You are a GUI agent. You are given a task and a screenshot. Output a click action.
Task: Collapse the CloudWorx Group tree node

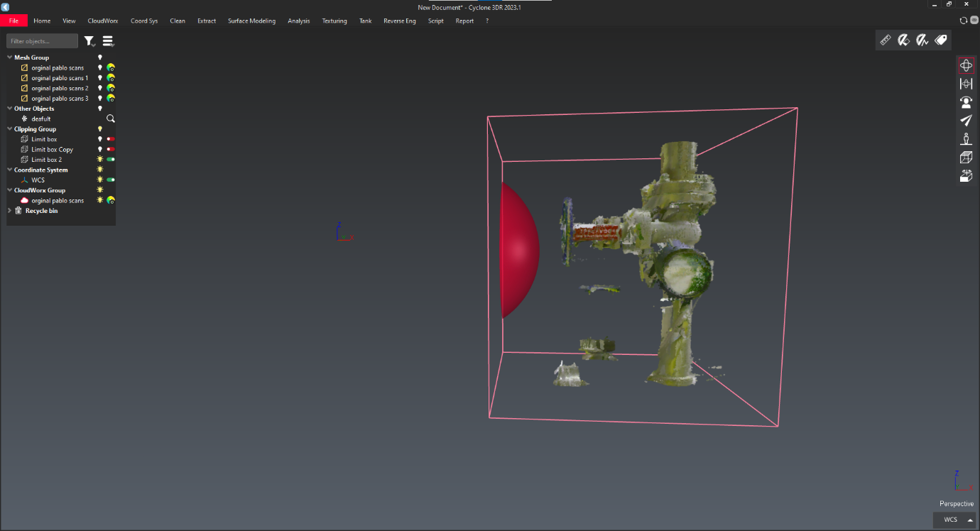click(x=10, y=190)
